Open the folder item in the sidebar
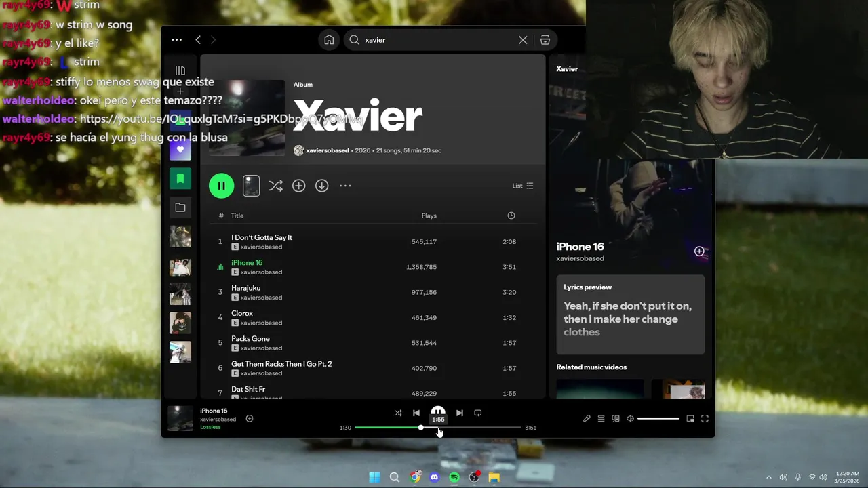Viewport: 868px width, 488px height. point(180,207)
